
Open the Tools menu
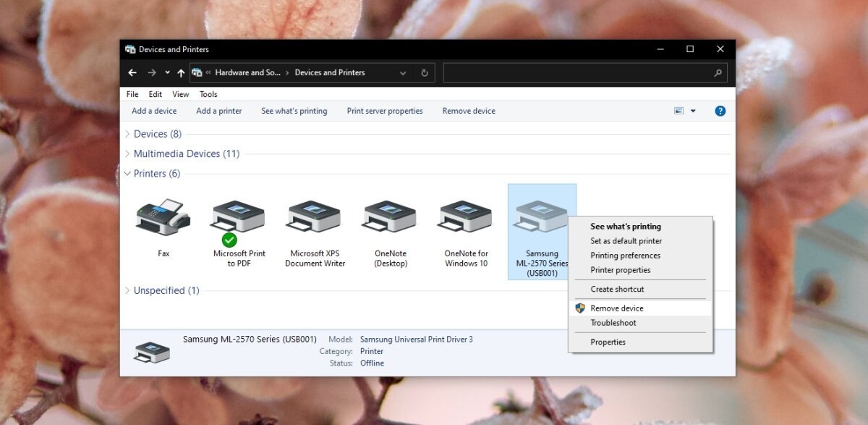(x=208, y=94)
